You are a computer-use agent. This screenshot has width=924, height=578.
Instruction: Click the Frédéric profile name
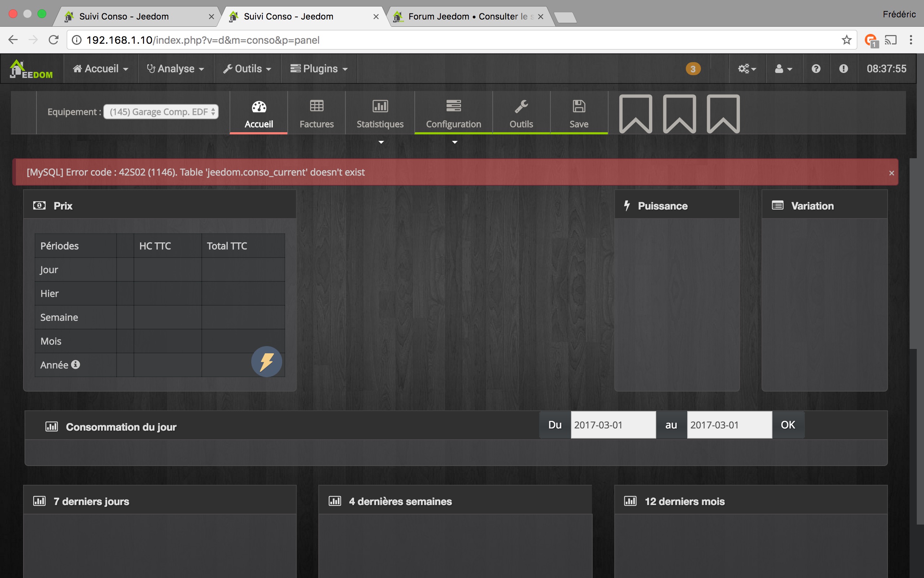tap(899, 14)
